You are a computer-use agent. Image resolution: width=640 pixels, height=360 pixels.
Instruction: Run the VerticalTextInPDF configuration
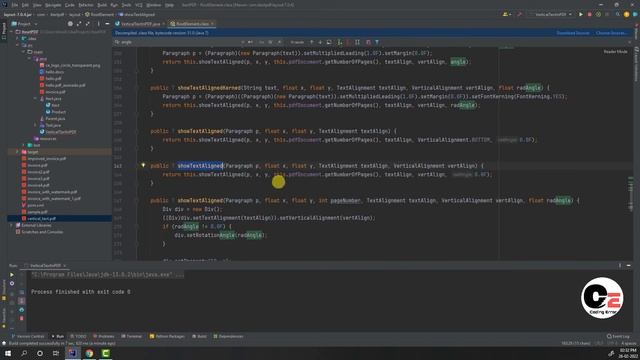(581, 14)
